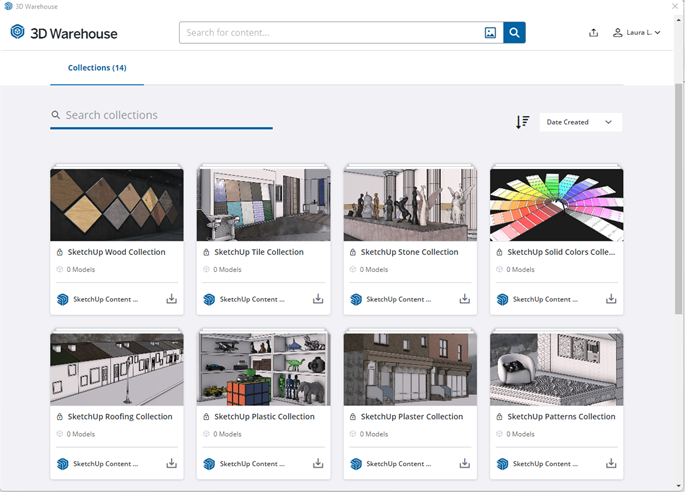Toggle the sort order direction icon
This screenshot has width=685, height=492.
(522, 122)
